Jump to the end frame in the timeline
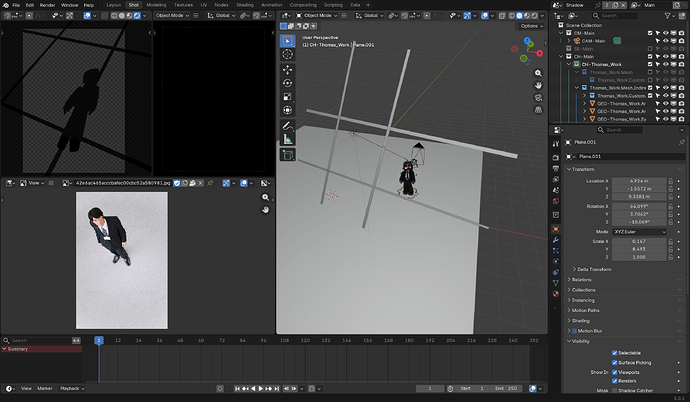The image size is (690, 402). (x=276, y=388)
